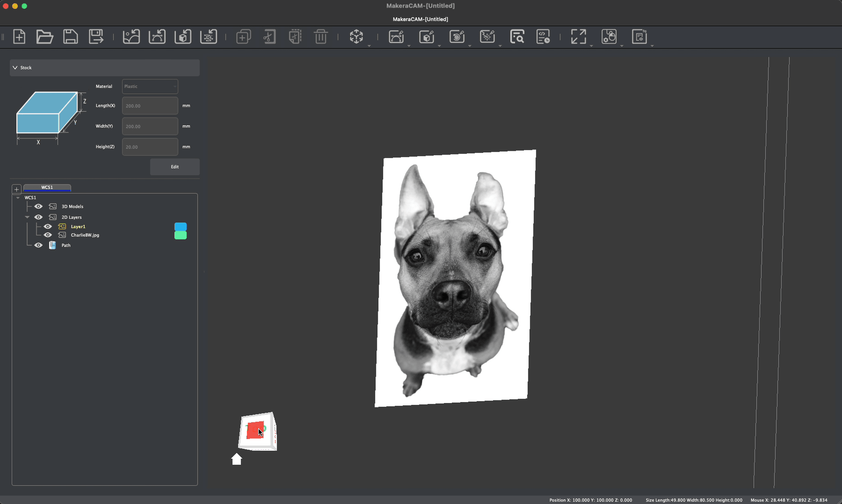The image size is (842, 504).
Task: Add a new WCS with plus button
Action: (16, 189)
